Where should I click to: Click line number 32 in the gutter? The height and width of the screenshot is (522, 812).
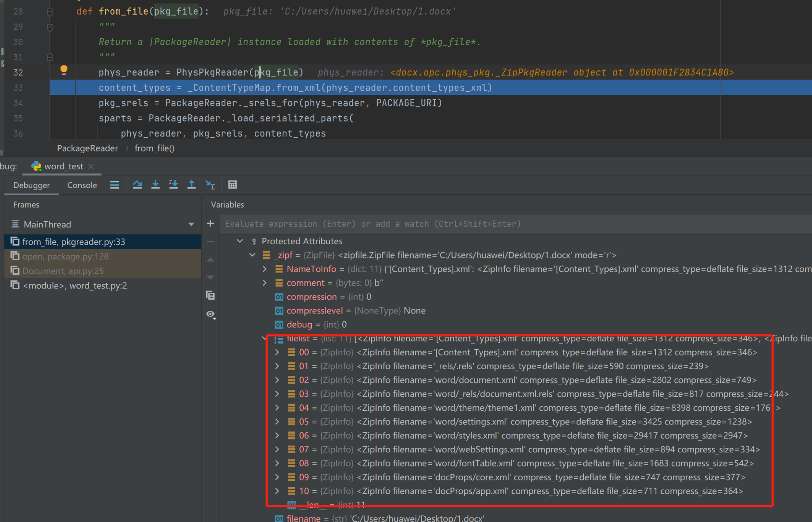click(18, 72)
